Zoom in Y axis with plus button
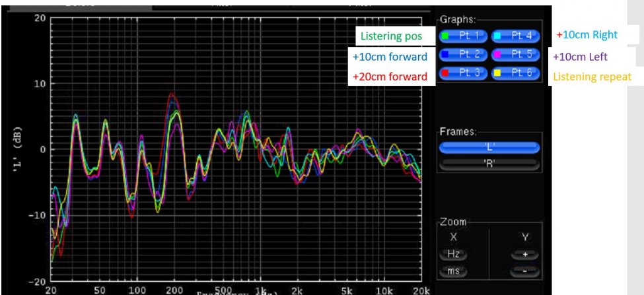The height and width of the screenshot is (295, 644). tap(525, 254)
